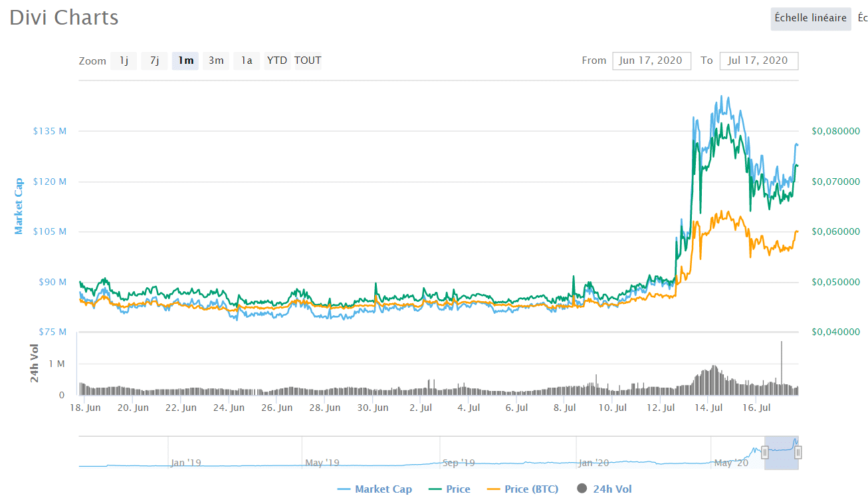Click the May '19 navigator label
Image resolution: width=868 pixels, height=502 pixels.
tap(322, 462)
